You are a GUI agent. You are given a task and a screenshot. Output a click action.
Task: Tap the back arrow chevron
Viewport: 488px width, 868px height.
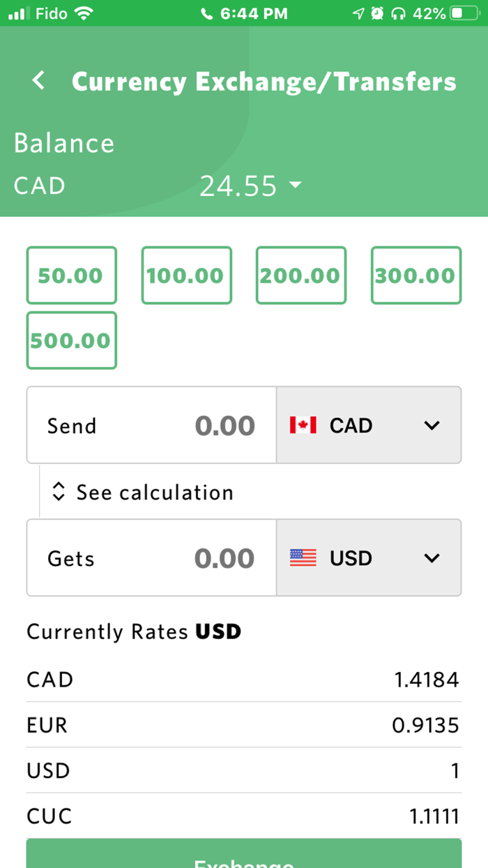click(38, 80)
